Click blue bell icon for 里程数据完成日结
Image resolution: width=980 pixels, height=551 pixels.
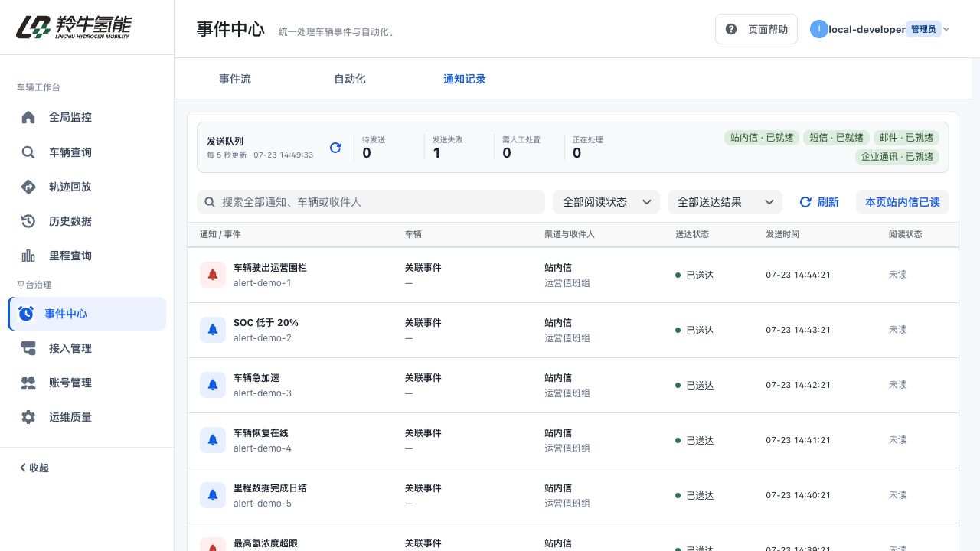[213, 495]
